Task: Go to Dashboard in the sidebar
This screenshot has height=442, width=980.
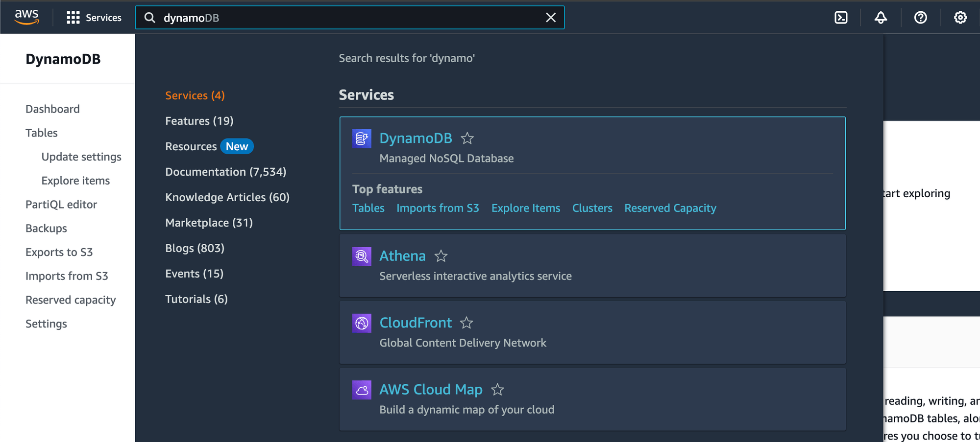Action: [52, 109]
